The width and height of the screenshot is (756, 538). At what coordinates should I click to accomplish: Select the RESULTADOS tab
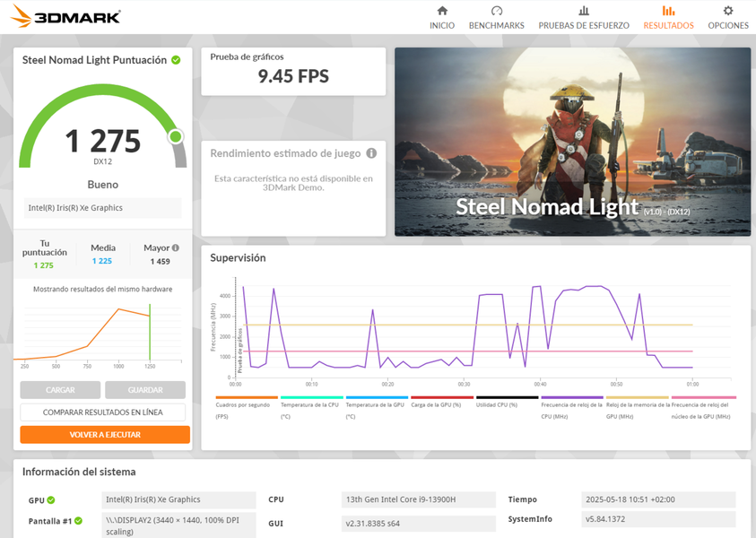668,18
